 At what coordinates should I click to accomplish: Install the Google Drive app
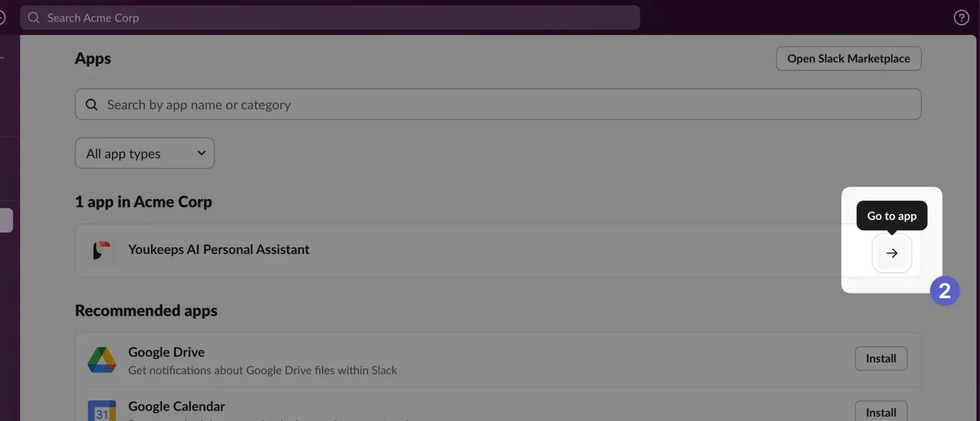click(x=880, y=359)
